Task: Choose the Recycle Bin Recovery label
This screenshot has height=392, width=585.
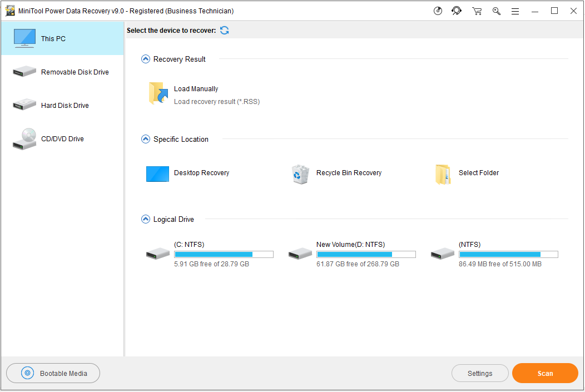Action: [x=349, y=173]
